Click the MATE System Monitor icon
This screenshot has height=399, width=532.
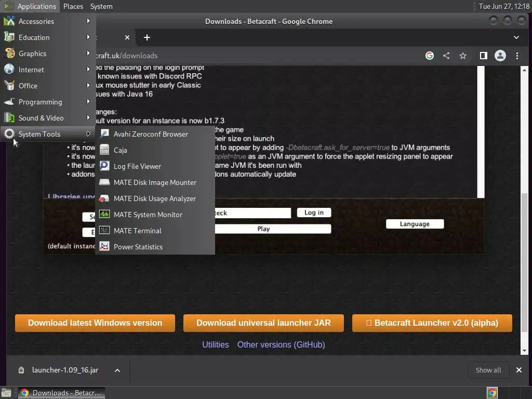(x=104, y=215)
